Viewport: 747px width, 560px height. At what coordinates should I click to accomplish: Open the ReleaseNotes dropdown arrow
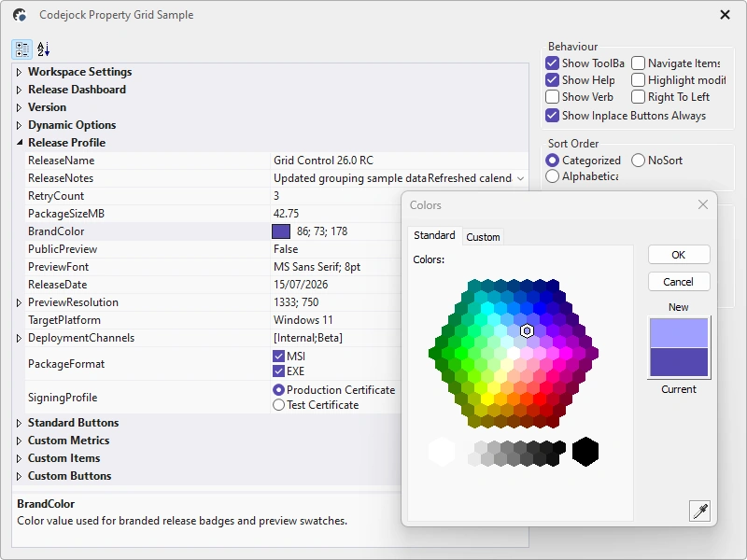tap(521, 178)
